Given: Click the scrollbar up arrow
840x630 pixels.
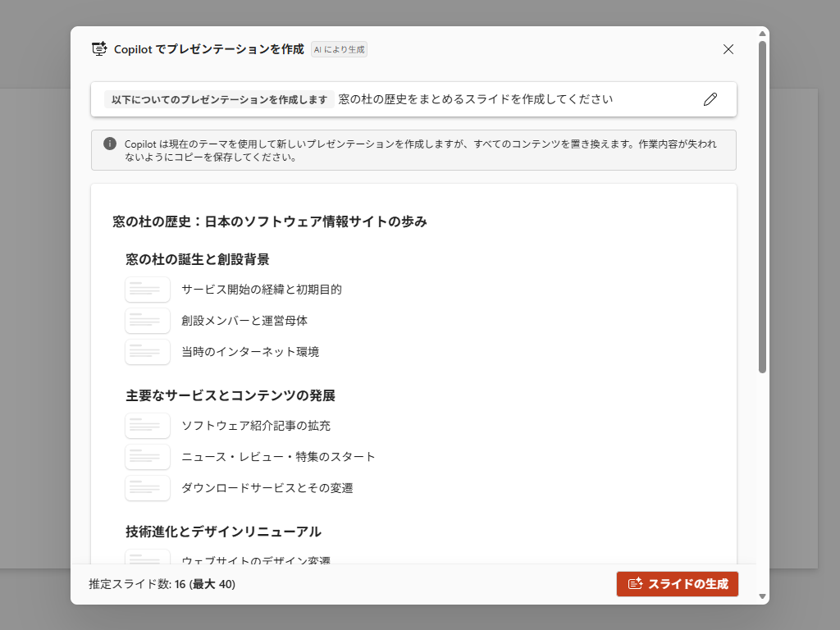Looking at the screenshot, I should 764,32.
